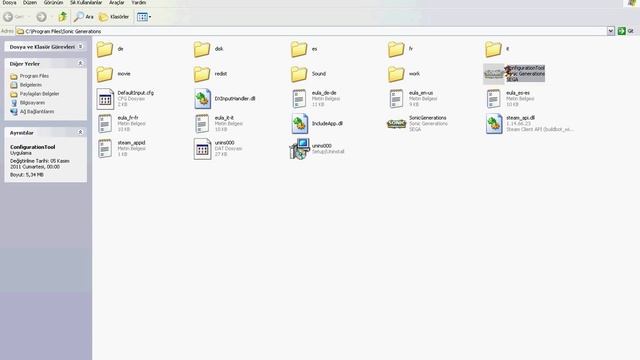Select the redist folder
Image resolution: width=640 pixels, height=360 pixels.
[211, 74]
